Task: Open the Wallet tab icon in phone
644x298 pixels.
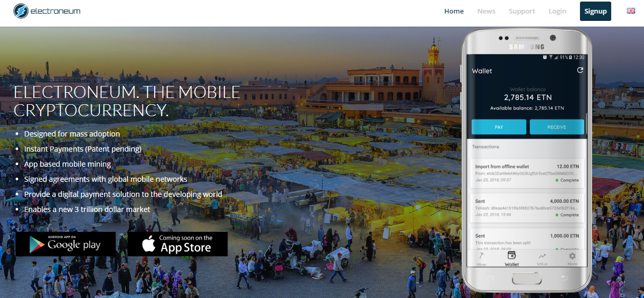Action: [x=512, y=256]
